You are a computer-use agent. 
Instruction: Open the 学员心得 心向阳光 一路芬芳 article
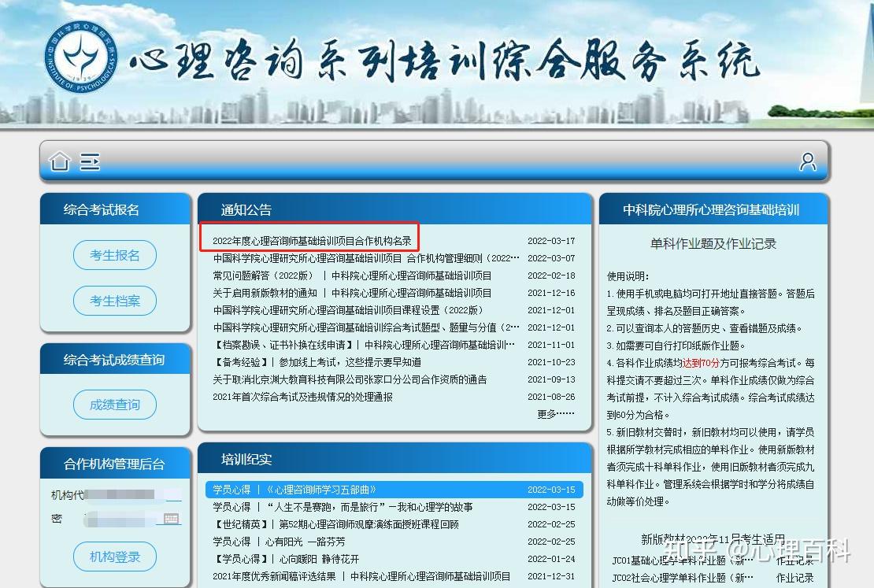279,542
